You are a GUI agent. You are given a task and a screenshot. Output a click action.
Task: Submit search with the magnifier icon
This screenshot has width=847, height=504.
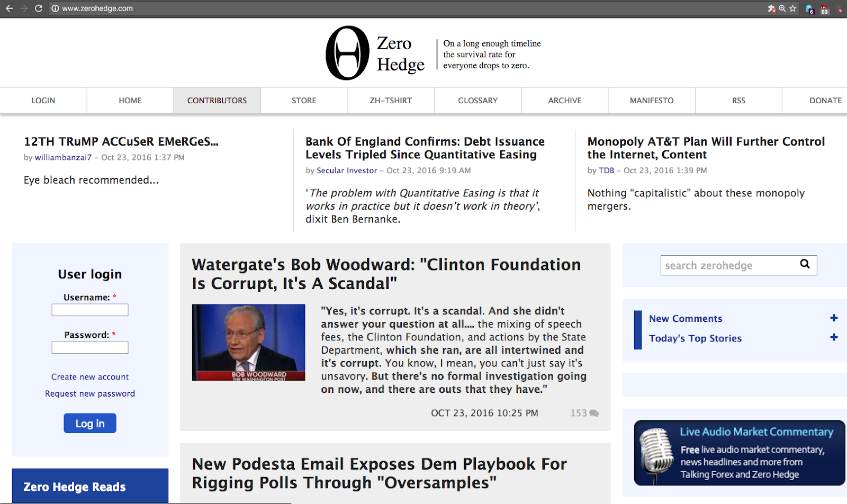coord(805,264)
